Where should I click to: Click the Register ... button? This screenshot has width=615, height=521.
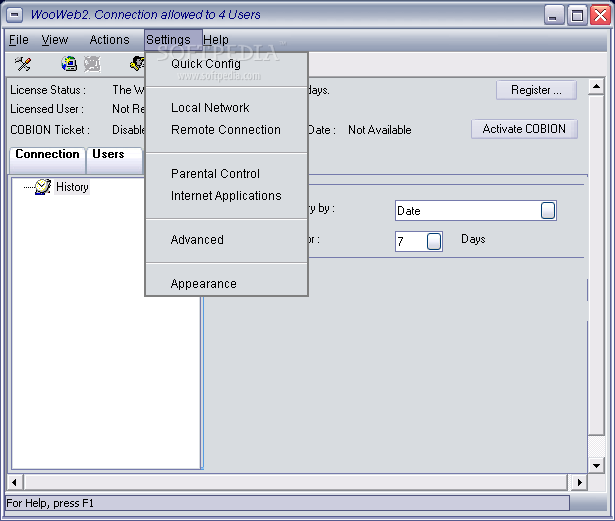[x=536, y=90]
